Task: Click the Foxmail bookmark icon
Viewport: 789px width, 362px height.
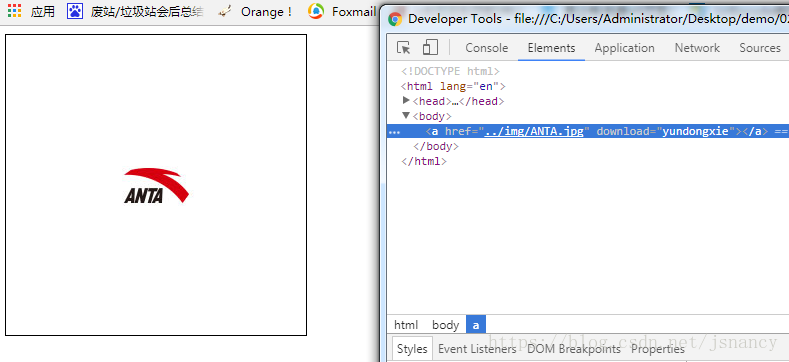Action: tap(316, 11)
